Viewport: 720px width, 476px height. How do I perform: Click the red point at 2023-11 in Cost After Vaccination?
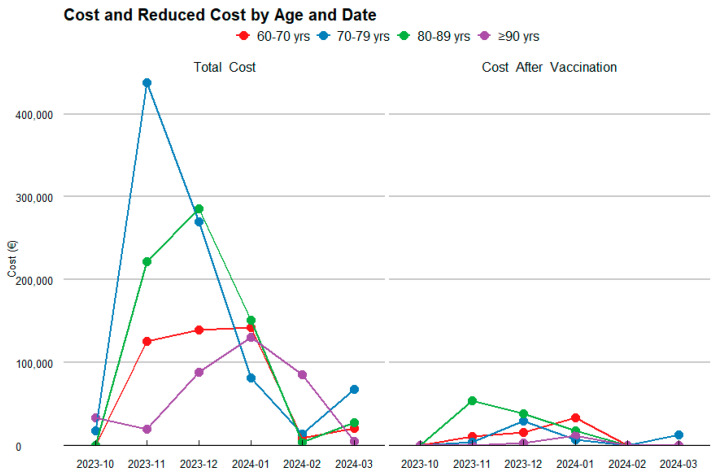[x=472, y=437]
